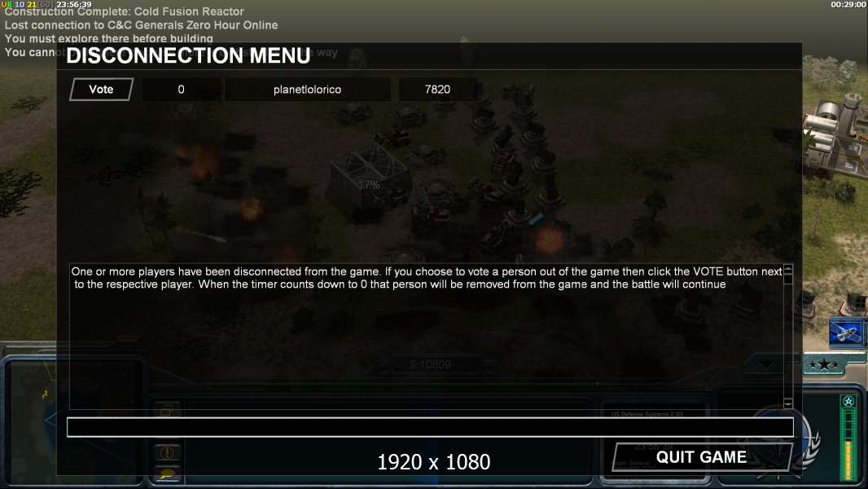The height and width of the screenshot is (489, 868).
Task: Click the vote count cell showing 0
Action: coord(181,89)
